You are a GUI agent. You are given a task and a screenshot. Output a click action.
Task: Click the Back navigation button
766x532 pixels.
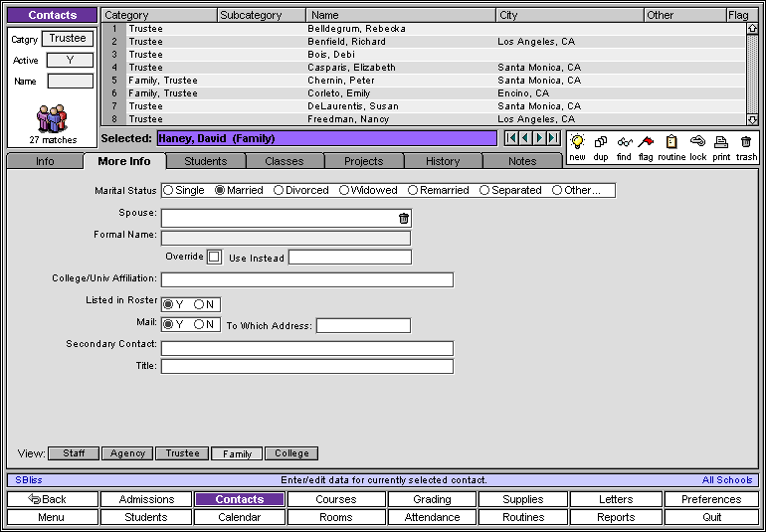tap(53, 499)
